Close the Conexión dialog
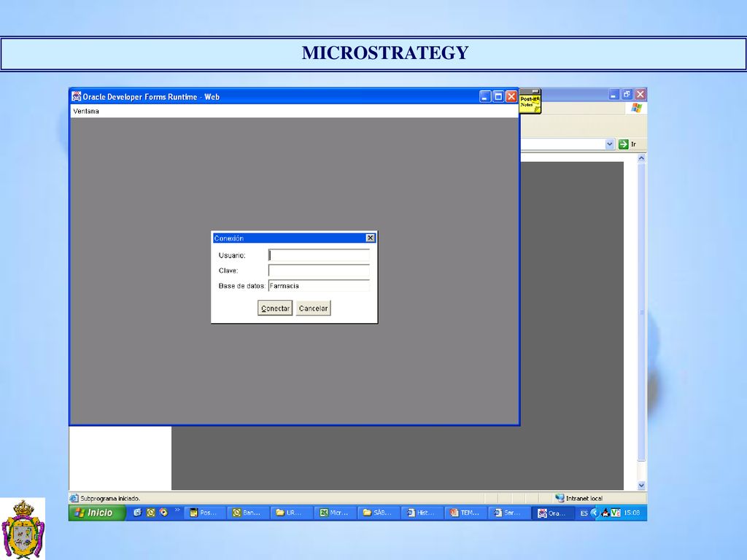The width and height of the screenshot is (747, 560). click(x=370, y=238)
